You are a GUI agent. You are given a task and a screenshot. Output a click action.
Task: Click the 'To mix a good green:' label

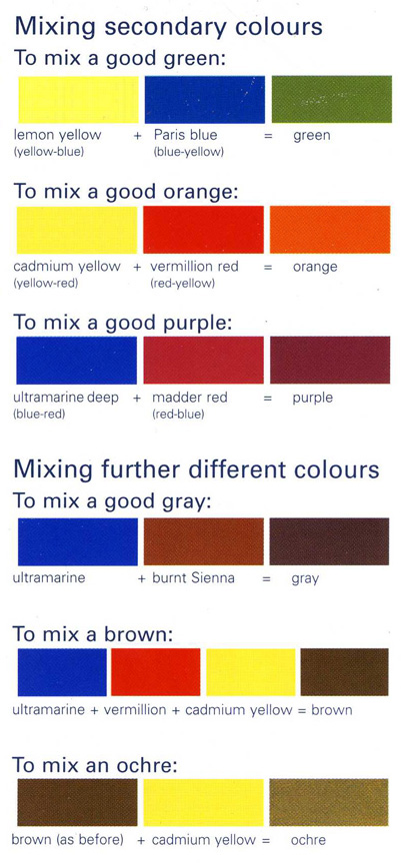(120, 59)
